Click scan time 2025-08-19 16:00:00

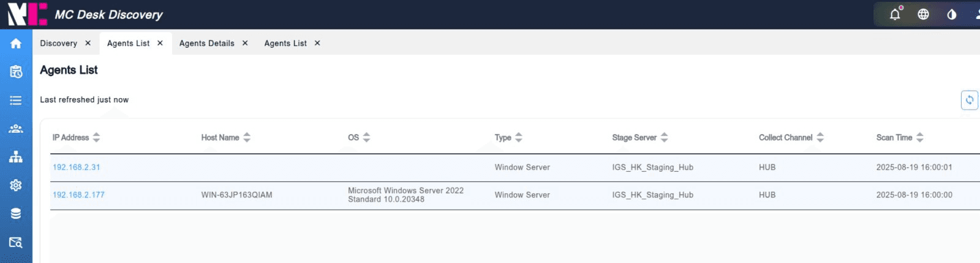pos(914,195)
